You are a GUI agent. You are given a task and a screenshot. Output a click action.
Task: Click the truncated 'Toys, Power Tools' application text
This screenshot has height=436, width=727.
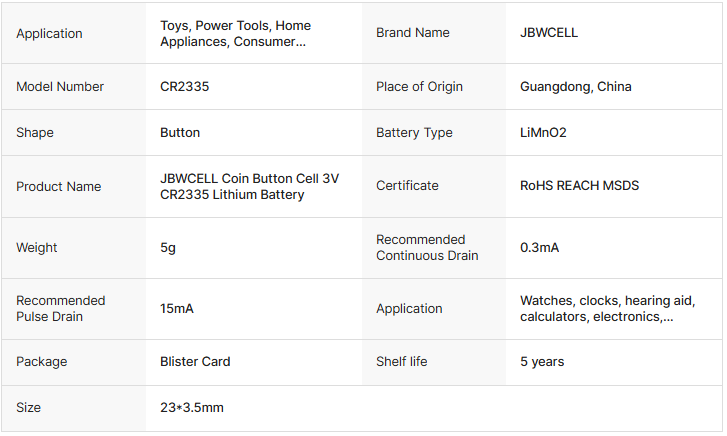(x=235, y=33)
